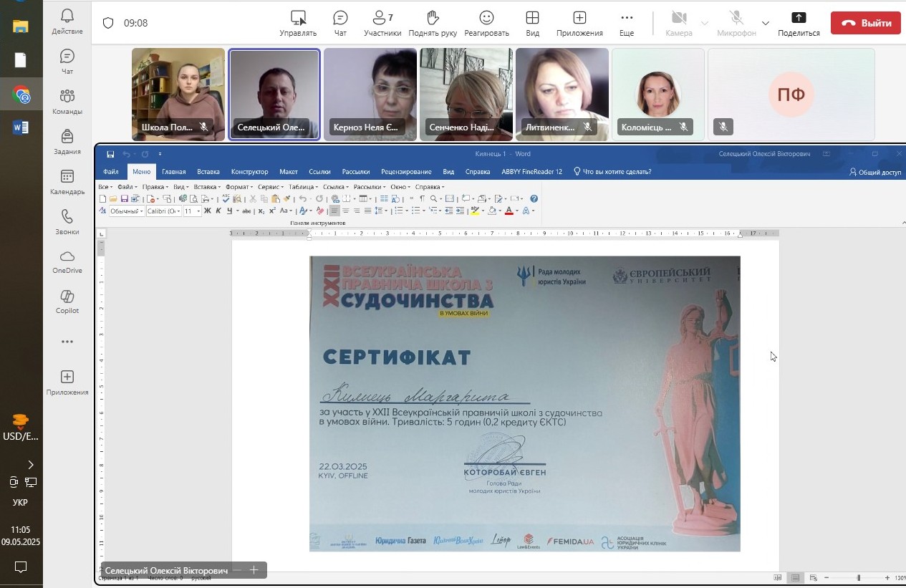
Task: Switch to Конструктор ribbon tab
Action: pyautogui.click(x=249, y=172)
